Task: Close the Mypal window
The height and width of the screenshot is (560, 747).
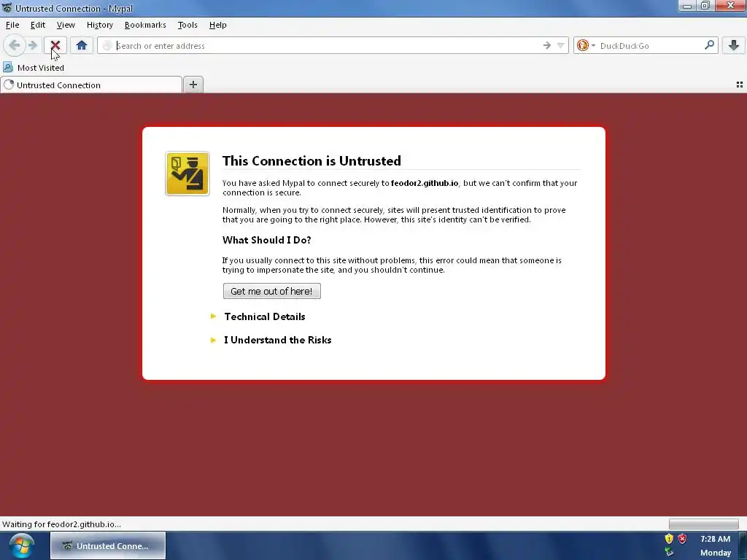Action: click(x=730, y=6)
